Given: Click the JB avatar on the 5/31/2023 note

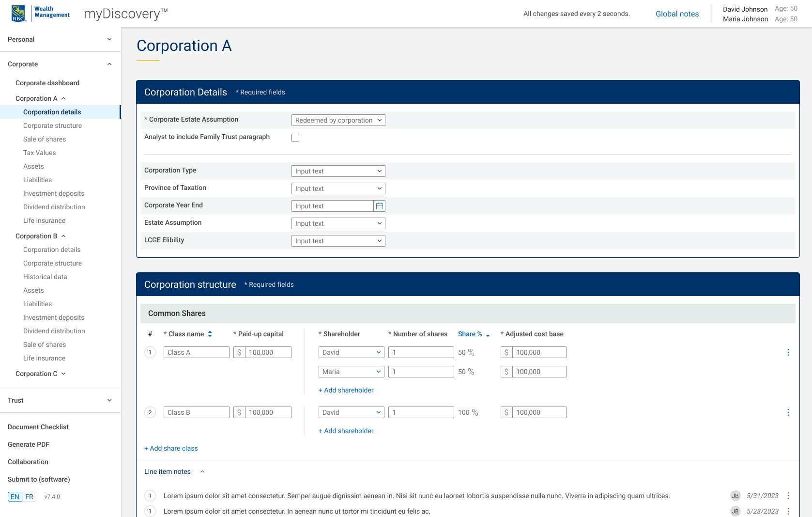Looking at the screenshot, I should pos(735,496).
